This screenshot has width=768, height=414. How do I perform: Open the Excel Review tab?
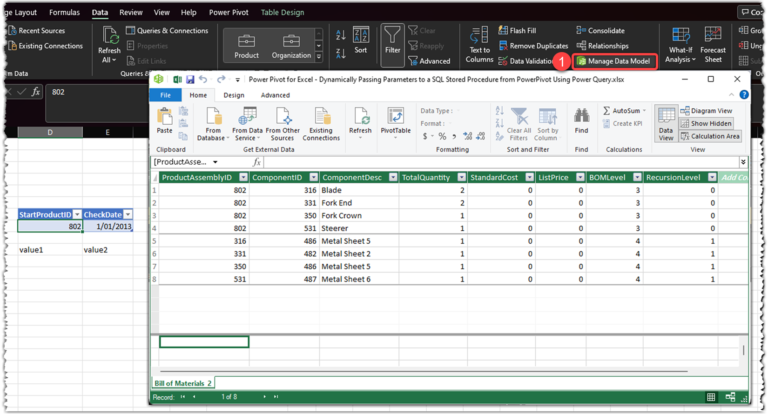(131, 12)
